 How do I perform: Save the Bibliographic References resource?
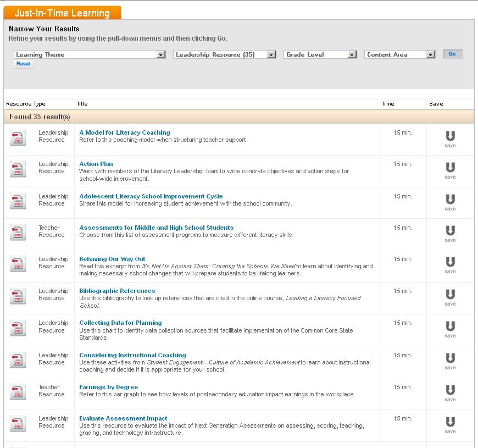[450, 297]
